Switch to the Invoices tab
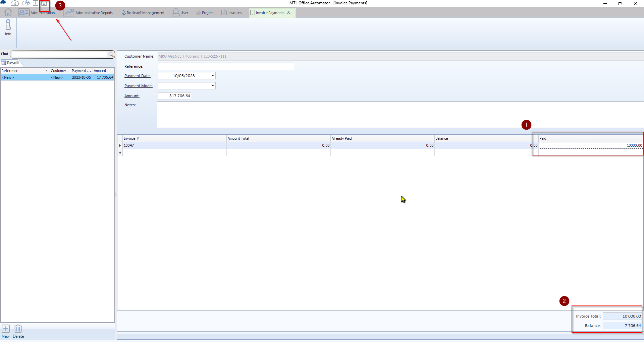Image resolution: width=644 pixels, height=342 pixels. coord(232,13)
